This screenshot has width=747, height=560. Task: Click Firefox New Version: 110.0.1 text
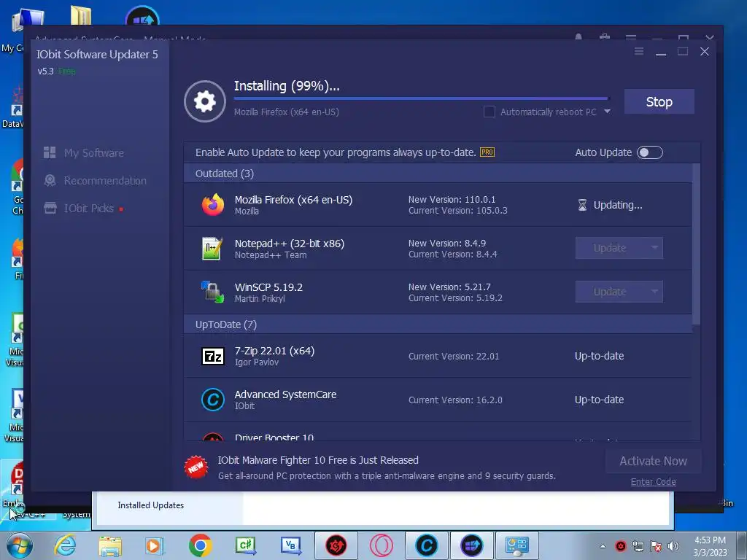pyautogui.click(x=452, y=200)
